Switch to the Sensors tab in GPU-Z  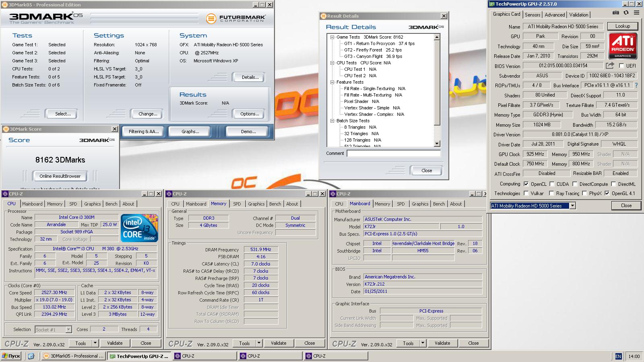point(533,14)
